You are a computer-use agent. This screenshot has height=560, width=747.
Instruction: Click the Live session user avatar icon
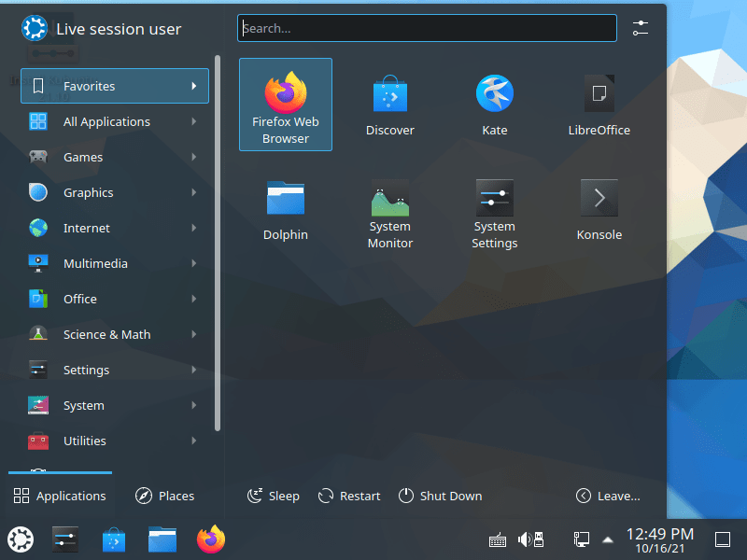pos(35,28)
